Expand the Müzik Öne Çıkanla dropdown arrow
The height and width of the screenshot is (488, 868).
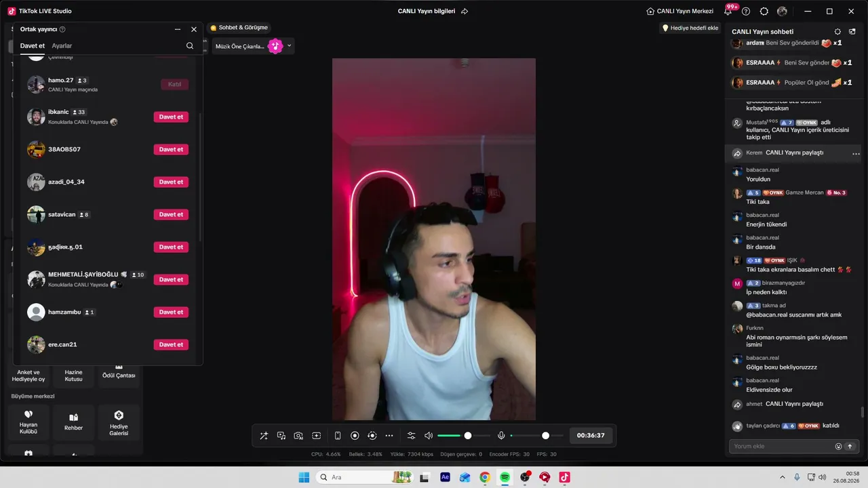pos(290,46)
